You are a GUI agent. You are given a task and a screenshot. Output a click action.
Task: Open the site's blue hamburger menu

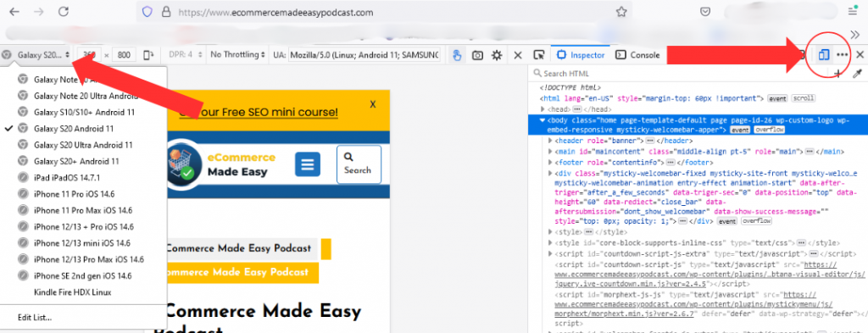[x=307, y=164]
